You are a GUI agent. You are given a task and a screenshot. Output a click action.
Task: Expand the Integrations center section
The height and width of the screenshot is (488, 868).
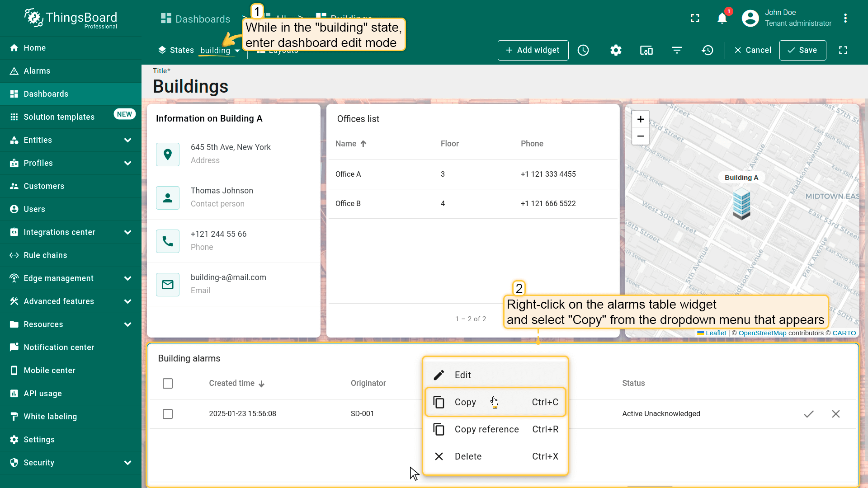(71, 232)
